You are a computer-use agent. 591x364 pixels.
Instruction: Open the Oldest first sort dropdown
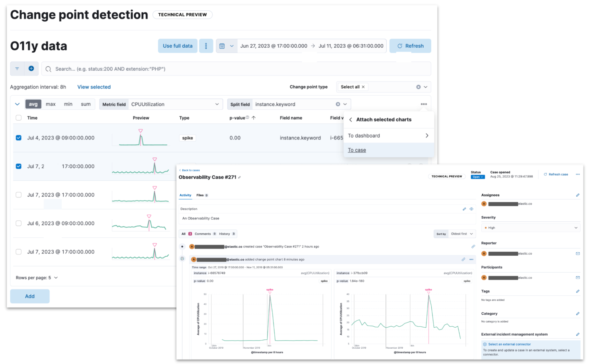coord(462,234)
